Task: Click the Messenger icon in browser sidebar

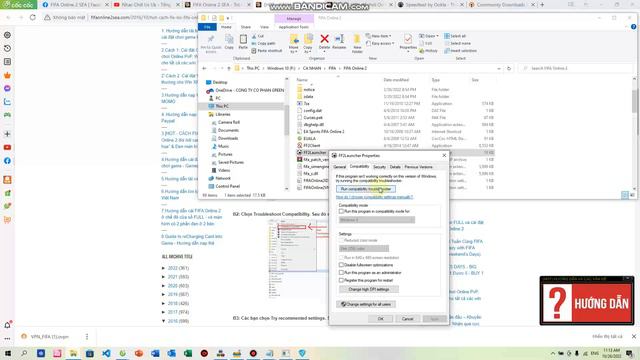Action: pyautogui.click(x=7, y=88)
